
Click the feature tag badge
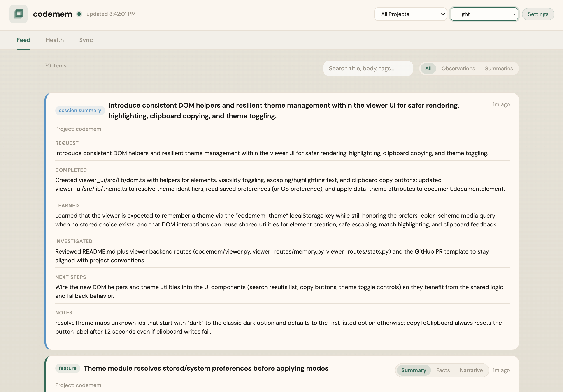[68, 368]
